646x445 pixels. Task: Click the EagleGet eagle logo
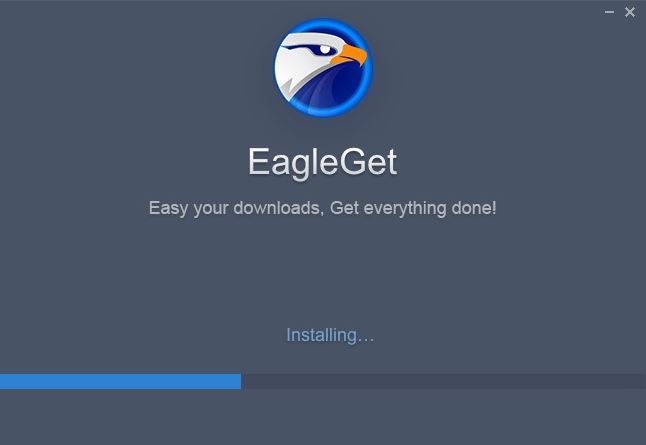[323, 68]
